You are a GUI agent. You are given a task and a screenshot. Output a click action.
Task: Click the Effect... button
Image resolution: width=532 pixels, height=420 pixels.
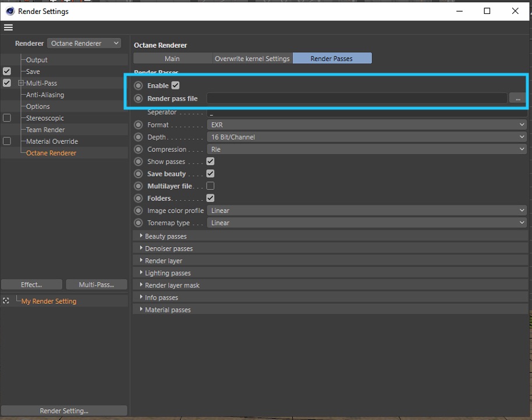[x=31, y=284]
